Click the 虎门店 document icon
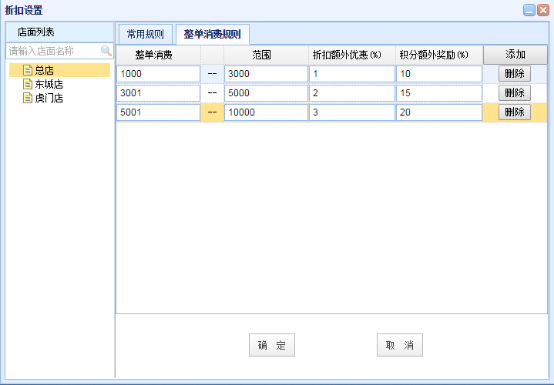The image size is (554, 385). point(28,97)
